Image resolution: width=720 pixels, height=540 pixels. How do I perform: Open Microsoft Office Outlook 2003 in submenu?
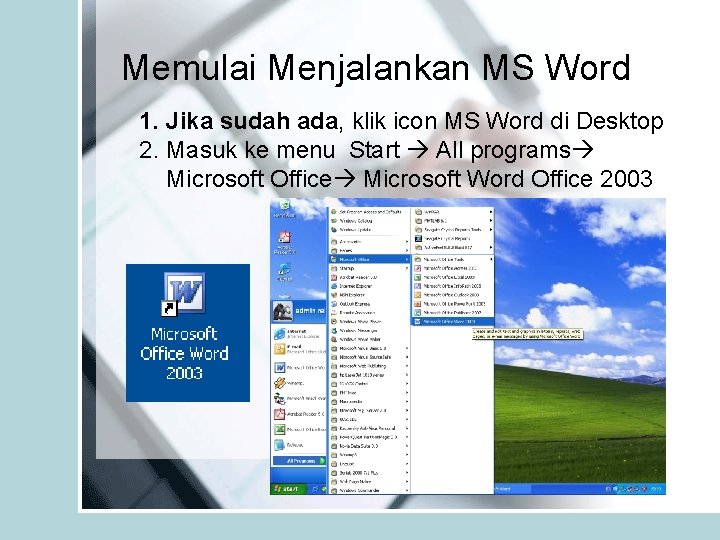click(452, 295)
